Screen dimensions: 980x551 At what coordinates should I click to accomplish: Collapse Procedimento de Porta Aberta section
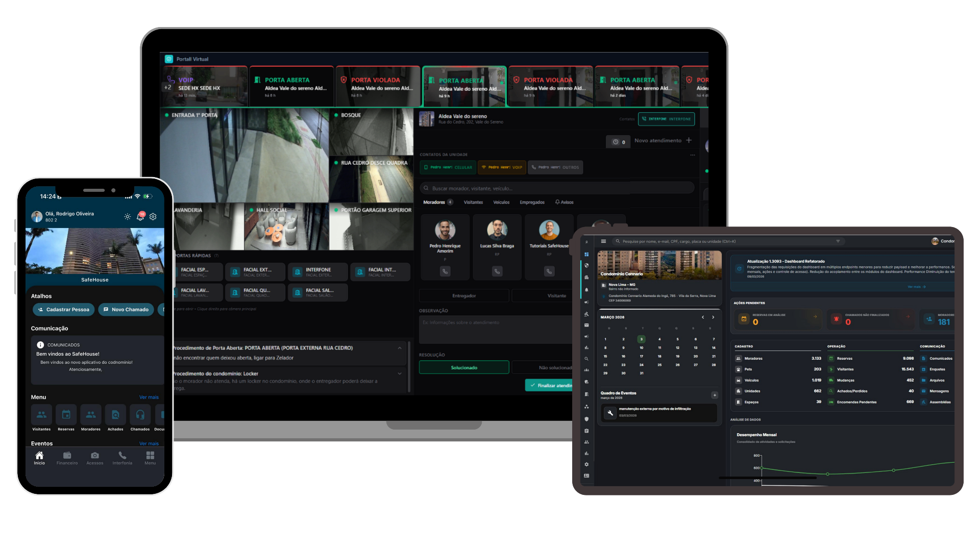pos(400,348)
